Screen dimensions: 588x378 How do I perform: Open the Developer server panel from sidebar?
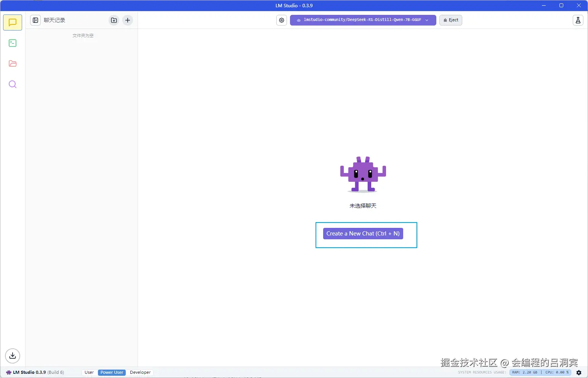(12, 43)
